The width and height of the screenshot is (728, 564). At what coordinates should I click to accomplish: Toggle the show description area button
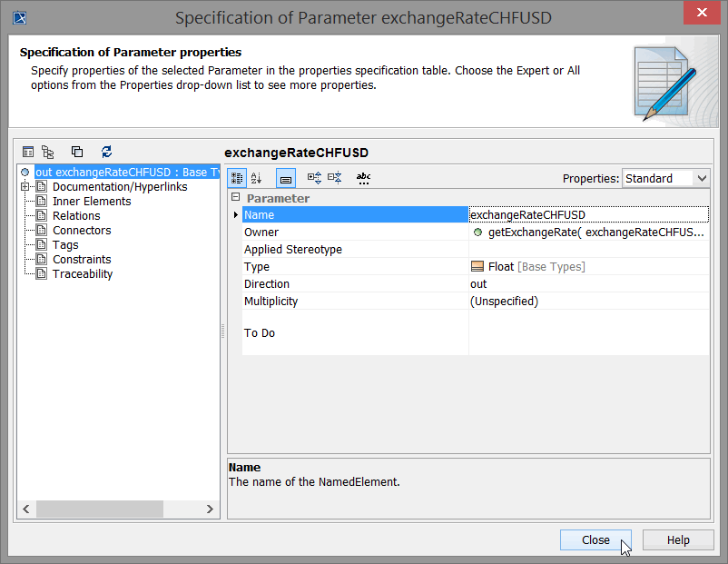click(x=285, y=179)
